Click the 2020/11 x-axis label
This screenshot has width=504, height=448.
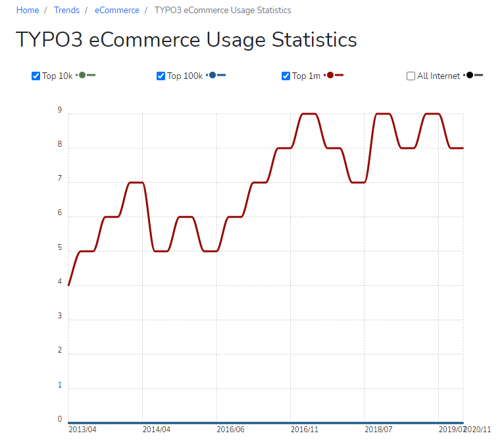click(478, 430)
